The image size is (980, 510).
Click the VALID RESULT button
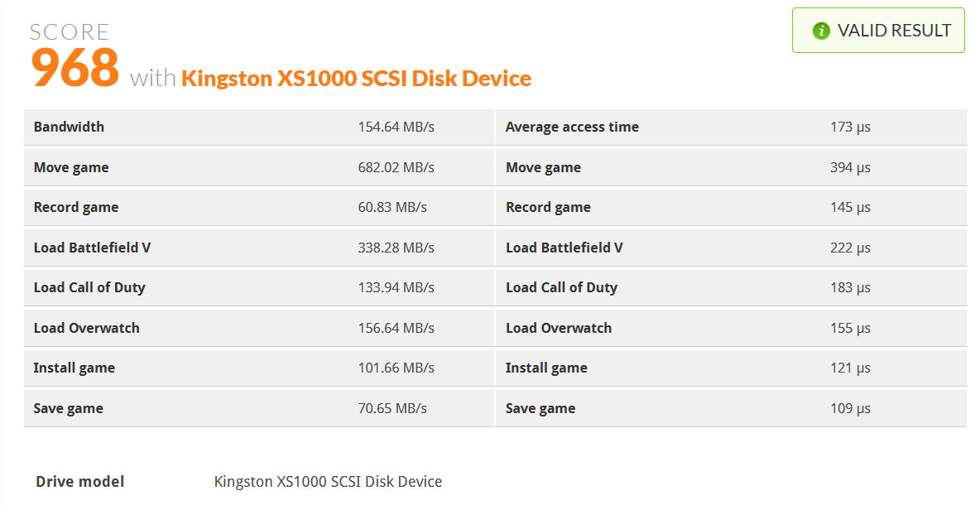878,30
